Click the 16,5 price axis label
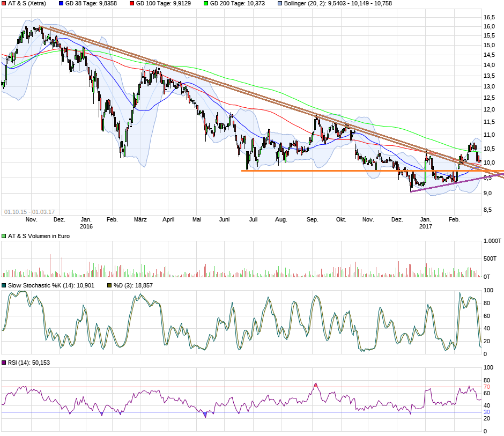Viewport: 504px width, 436px height. coord(489,17)
